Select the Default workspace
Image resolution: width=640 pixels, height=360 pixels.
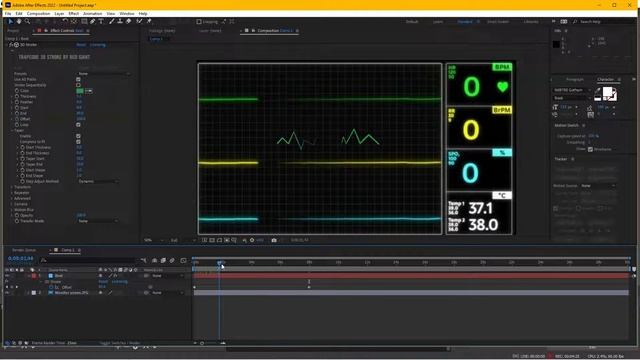coord(412,22)
